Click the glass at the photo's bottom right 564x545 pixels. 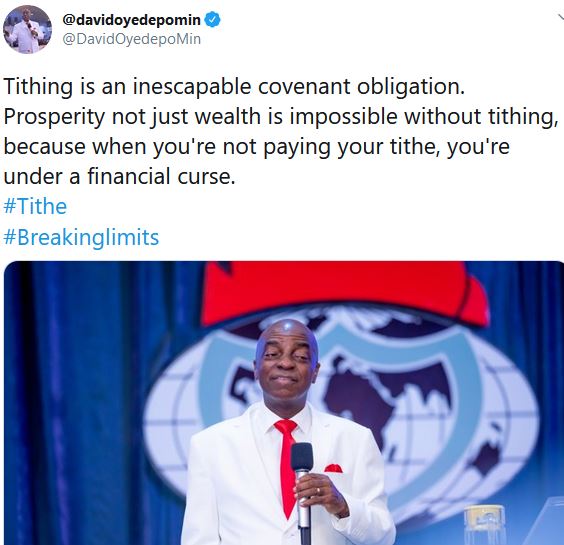pos(485,525)
